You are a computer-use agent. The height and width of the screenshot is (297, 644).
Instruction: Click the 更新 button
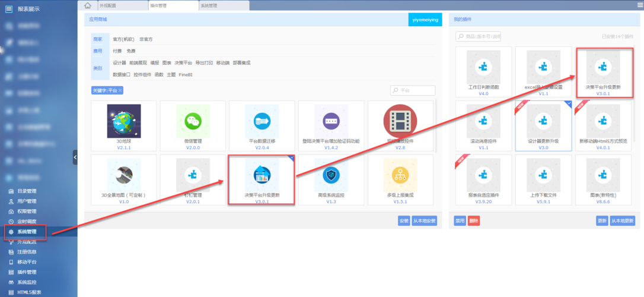[602, 221]
